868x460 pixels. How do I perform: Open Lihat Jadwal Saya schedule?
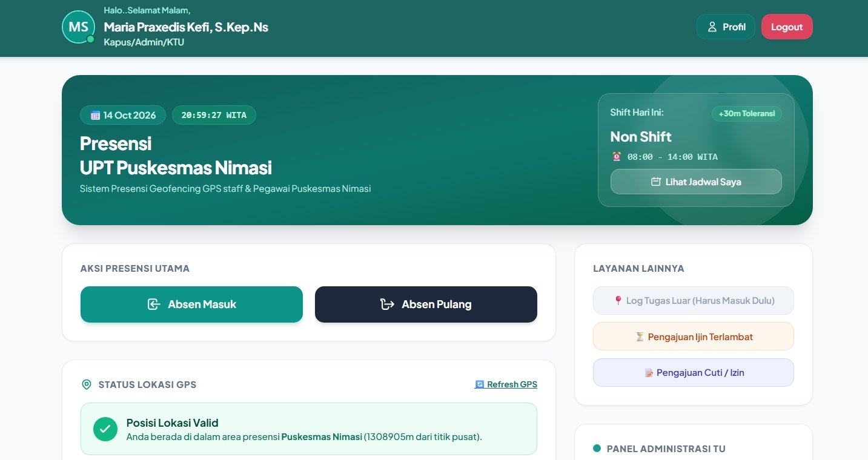click(x=696, y=182)
